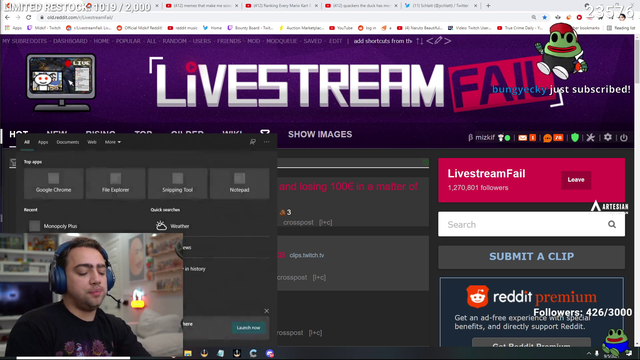Select the Web tab in Windows search
Image resolution: width=640 pixels, height=360 pixels.
point(92,142)
